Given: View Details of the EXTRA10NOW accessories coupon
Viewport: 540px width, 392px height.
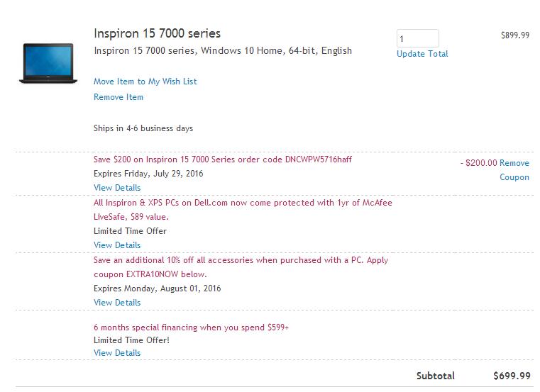Looking at the screenshot, I should (117, 303).
